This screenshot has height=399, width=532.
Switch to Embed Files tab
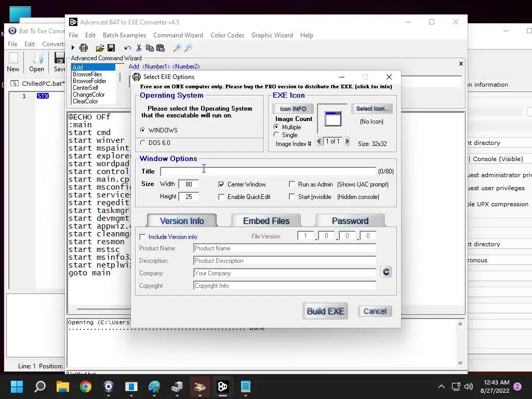[x=266, y=221]
